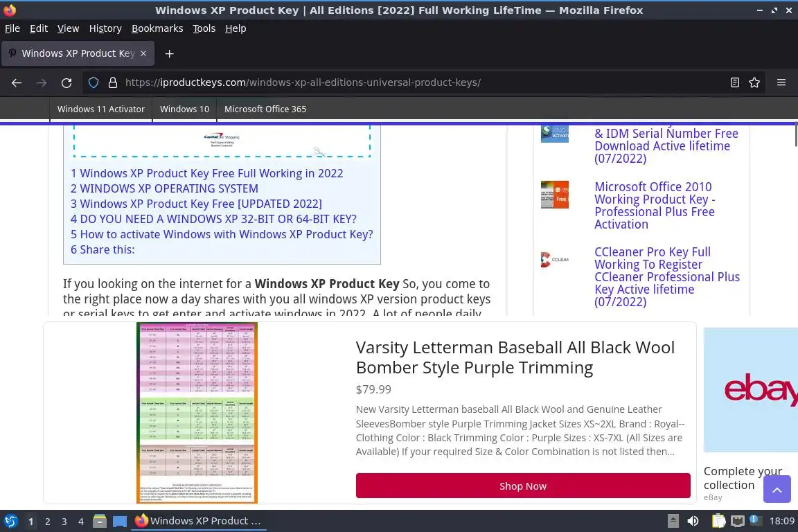The image size is (798, 532).
Task: Toggle reader view icon
Action: 734,82
